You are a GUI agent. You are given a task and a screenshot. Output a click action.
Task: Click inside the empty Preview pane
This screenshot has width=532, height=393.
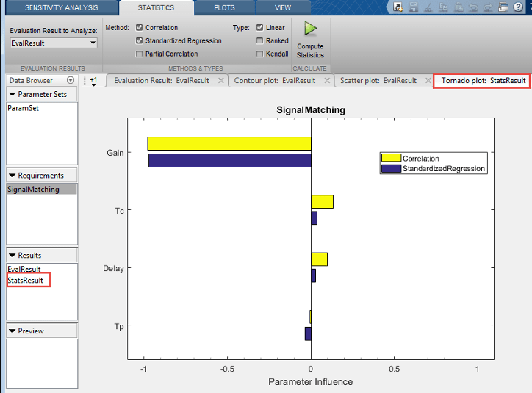click(x=42, y=364)
